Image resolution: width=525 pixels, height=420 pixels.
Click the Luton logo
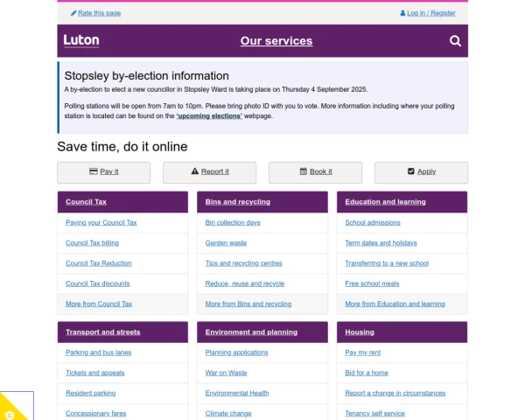pos(81,40)
